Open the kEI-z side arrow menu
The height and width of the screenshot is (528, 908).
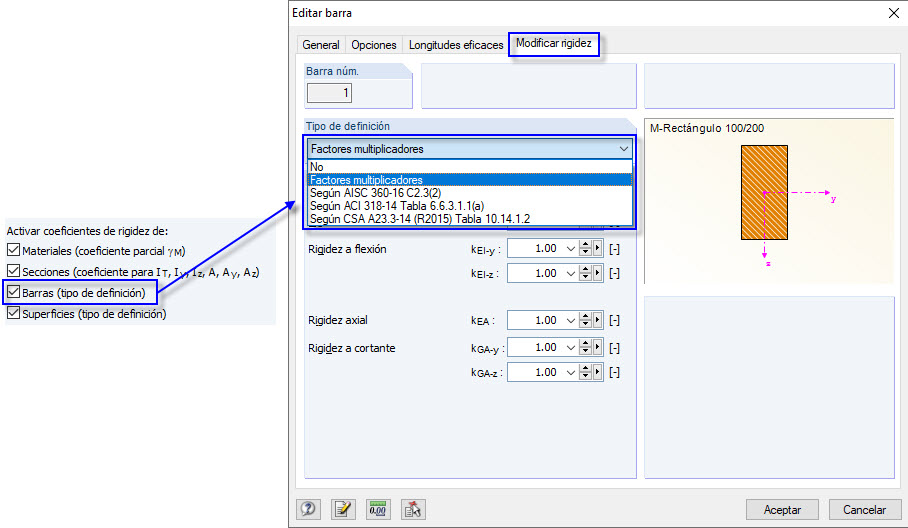point(597,273)
